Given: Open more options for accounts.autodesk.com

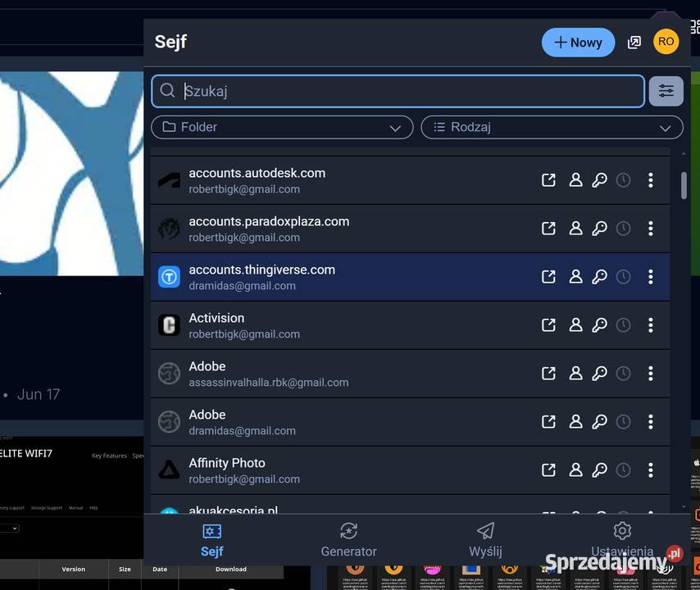Looking at the screenshot, I should [651, 180].
